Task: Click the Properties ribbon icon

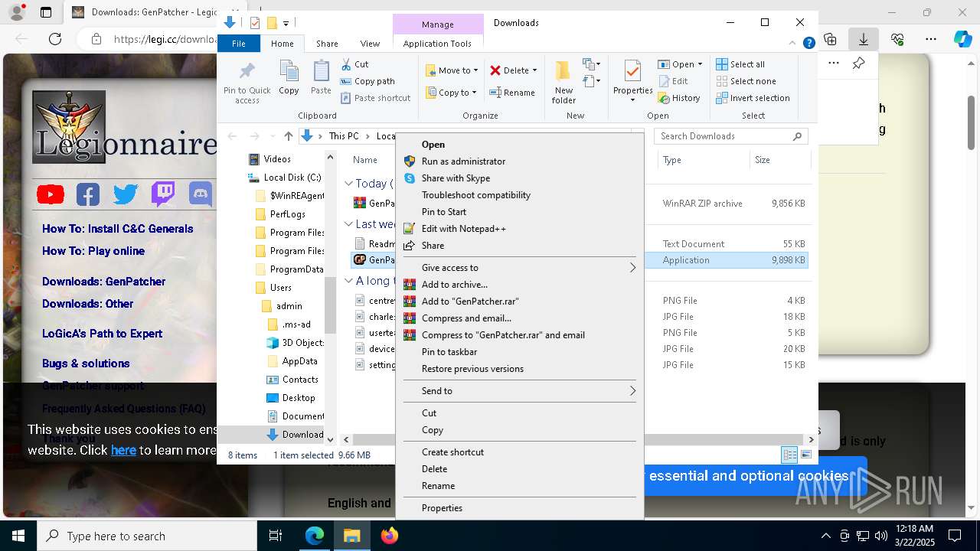Action: point(632,71)
